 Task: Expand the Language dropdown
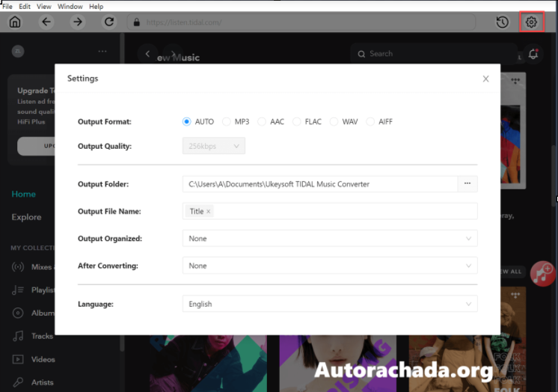(329, 304)
